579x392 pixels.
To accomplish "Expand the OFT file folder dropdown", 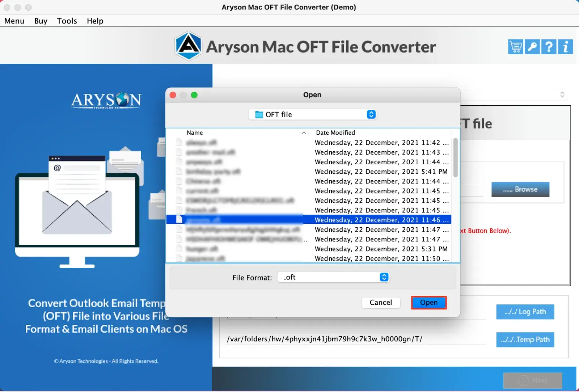I will pos(371,114).
